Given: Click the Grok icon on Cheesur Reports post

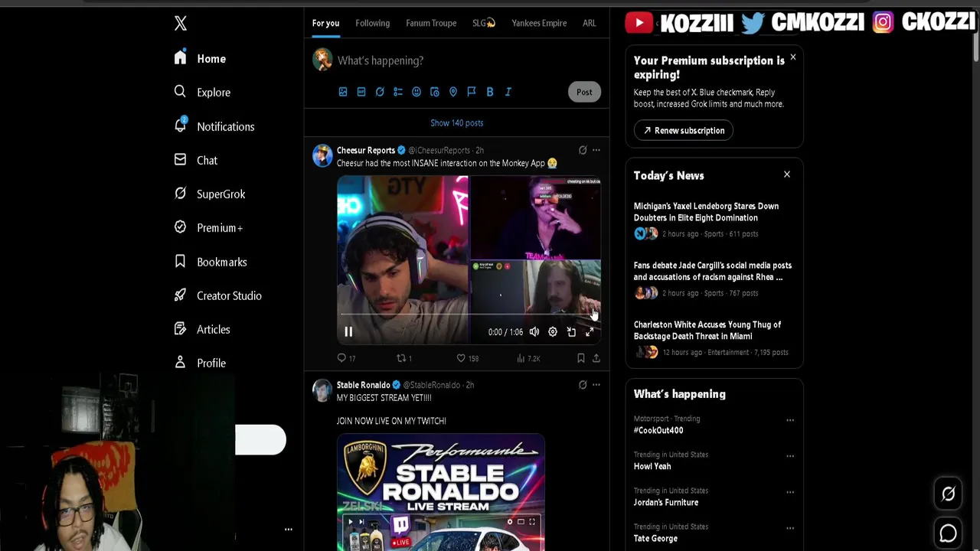Looking at the screenshot, I should [x=583, y=150].
